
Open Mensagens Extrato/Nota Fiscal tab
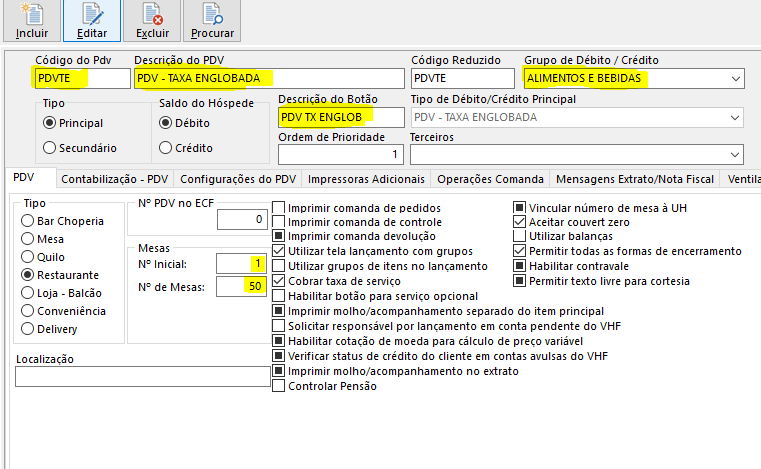(635, 179)
